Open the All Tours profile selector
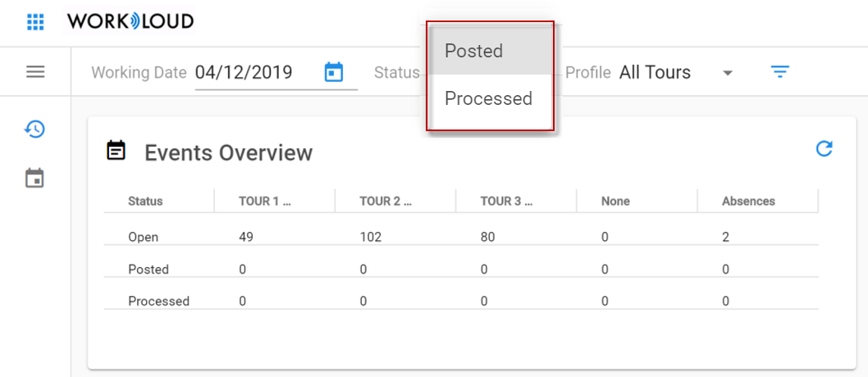 pyautogui.click(x=656, y=72)
